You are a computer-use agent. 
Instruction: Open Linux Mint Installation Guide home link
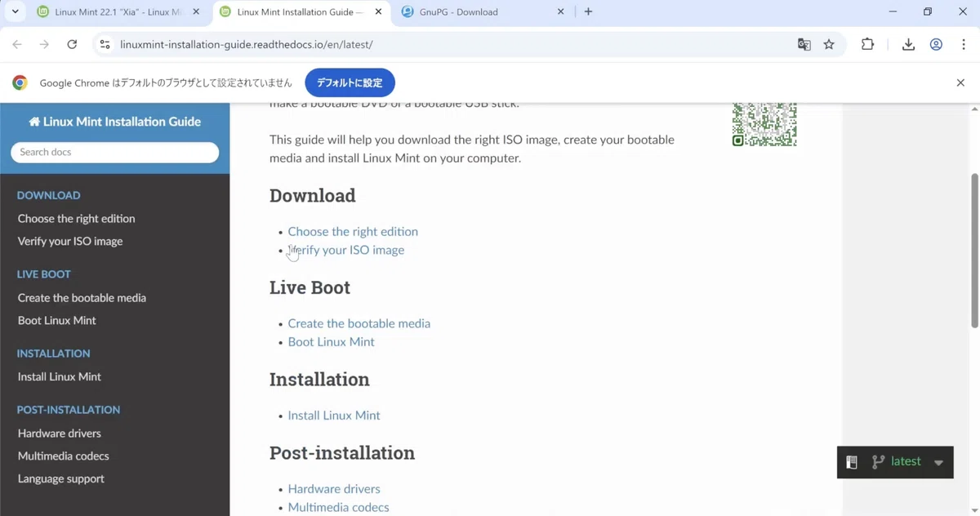click(115, 122)
